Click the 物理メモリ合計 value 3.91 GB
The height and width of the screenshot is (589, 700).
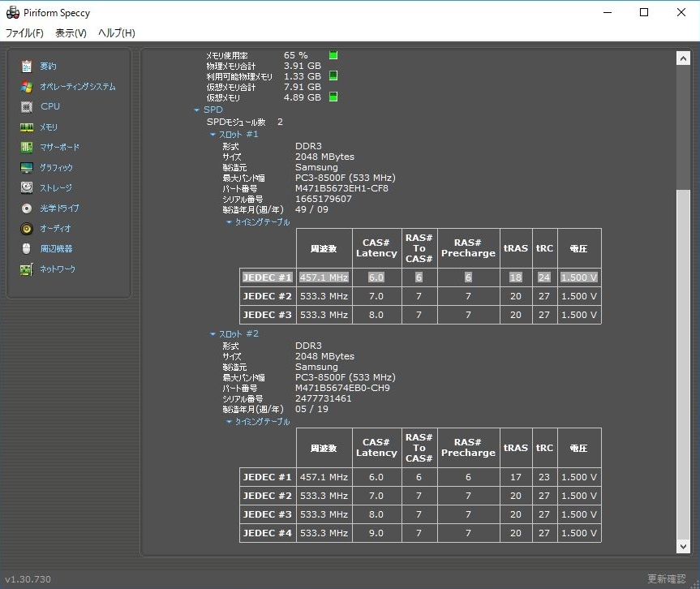tap(303, 66)
